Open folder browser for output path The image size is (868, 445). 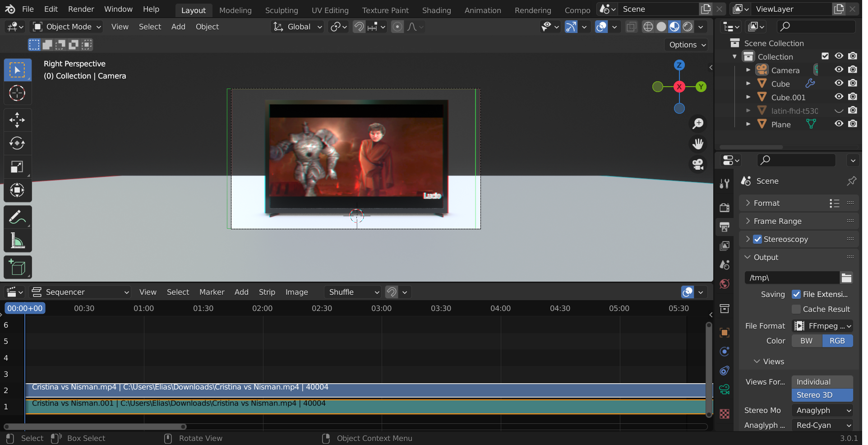[x=846, y=278]
